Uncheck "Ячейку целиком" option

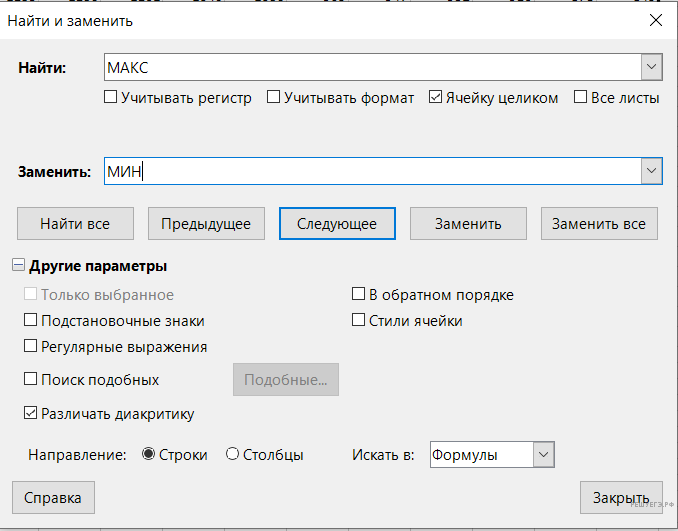pyautogui.click(x=436, y=98)
